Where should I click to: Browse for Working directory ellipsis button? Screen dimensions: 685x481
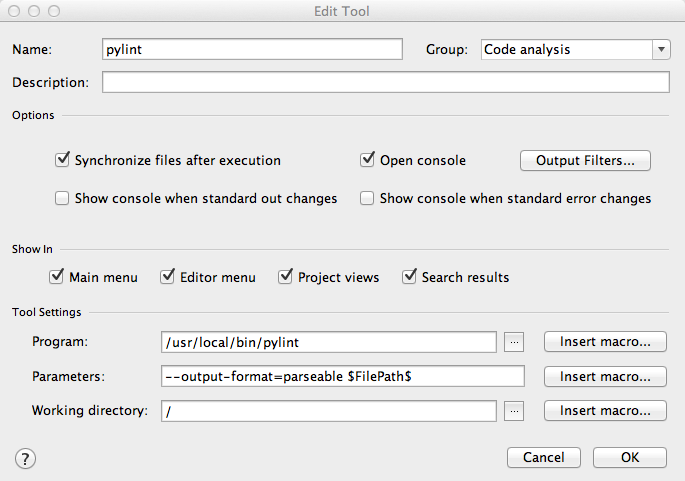(514, 411)
